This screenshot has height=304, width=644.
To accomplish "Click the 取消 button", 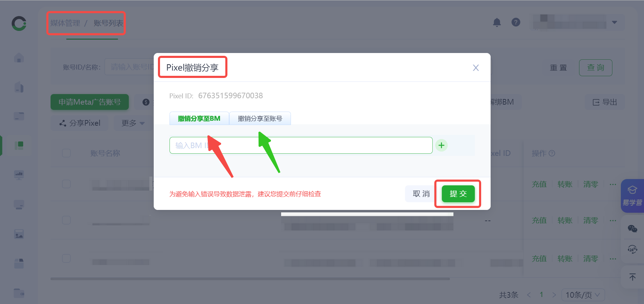I will pos(421,194).
